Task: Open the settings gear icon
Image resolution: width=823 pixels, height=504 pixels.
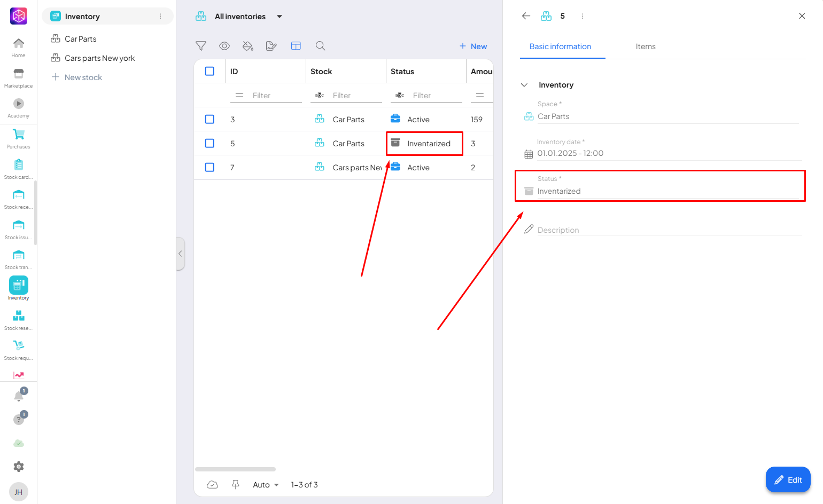Action: click(x=19, y=467)
